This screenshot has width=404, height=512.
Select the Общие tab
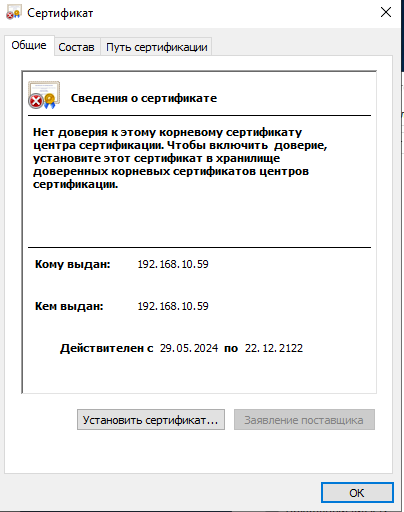click(x=29, y=45)
